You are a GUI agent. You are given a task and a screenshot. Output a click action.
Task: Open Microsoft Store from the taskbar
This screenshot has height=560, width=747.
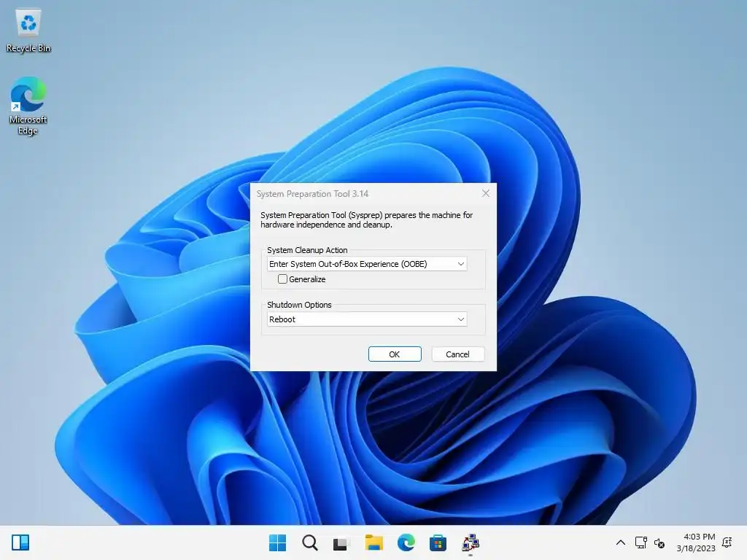click(438, 542)
